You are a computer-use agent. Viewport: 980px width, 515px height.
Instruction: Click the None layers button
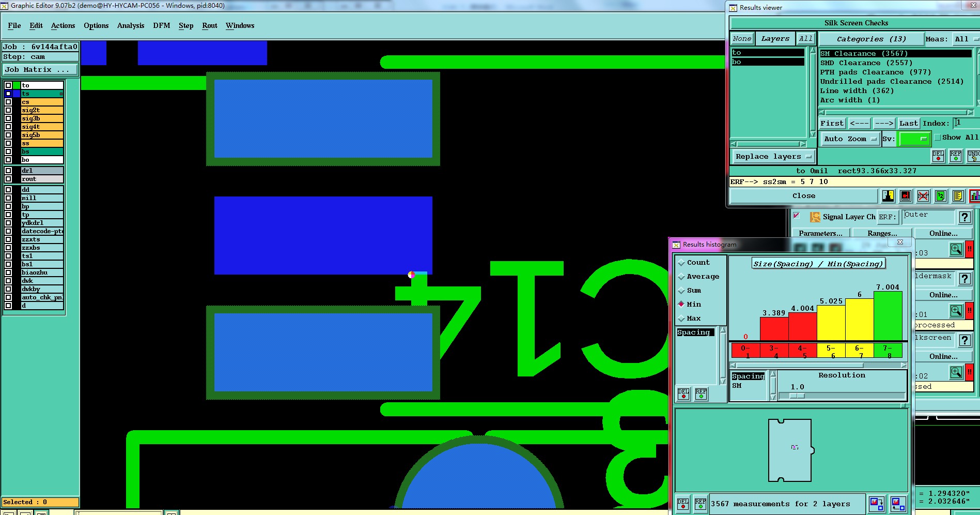(x=742, y=39)
